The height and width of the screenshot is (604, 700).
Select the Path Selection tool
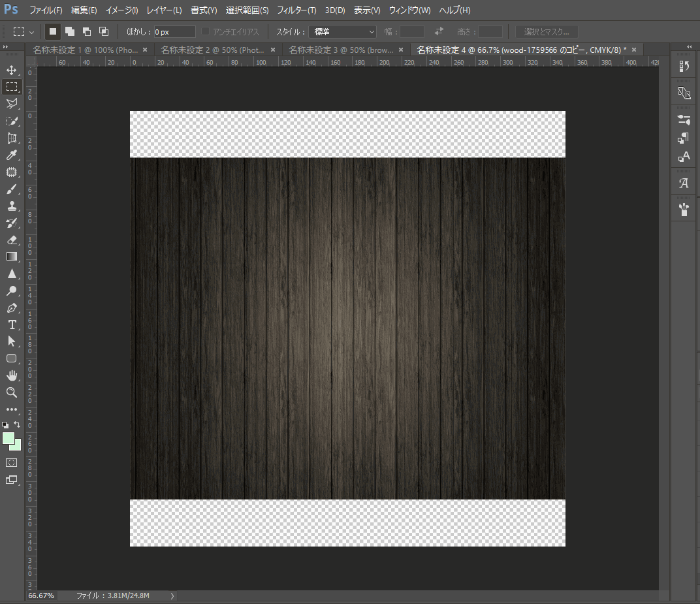coord(12,342)
